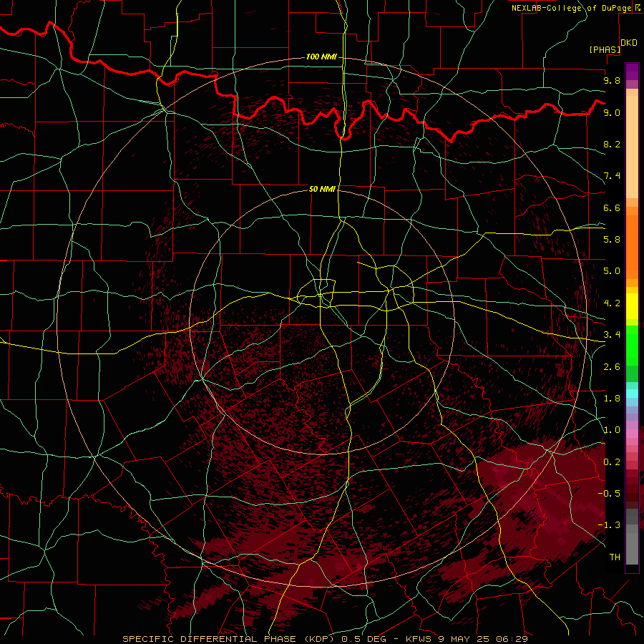Select the 3.4 scale value
Screen dimensions: 644x644
(x=612, y=335)
